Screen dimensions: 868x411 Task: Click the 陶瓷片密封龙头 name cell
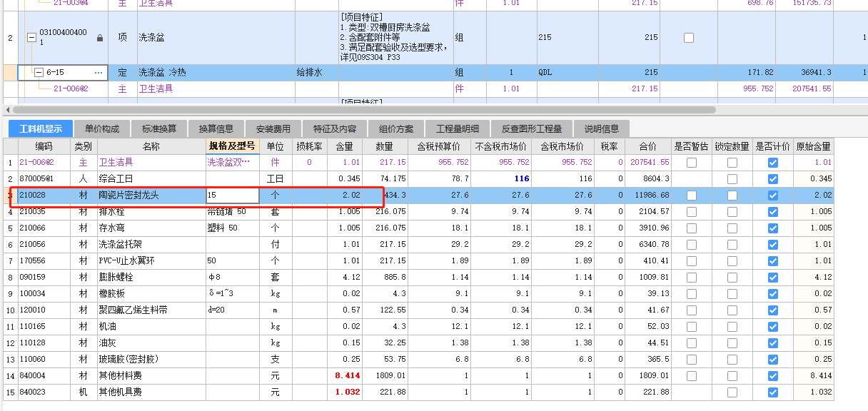[x=151, y=196]
